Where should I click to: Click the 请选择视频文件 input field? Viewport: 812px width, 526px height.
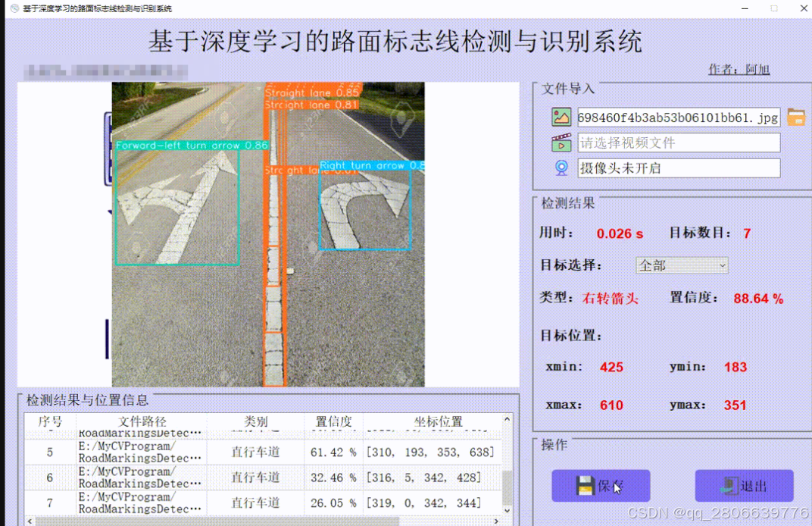[678, 142]
